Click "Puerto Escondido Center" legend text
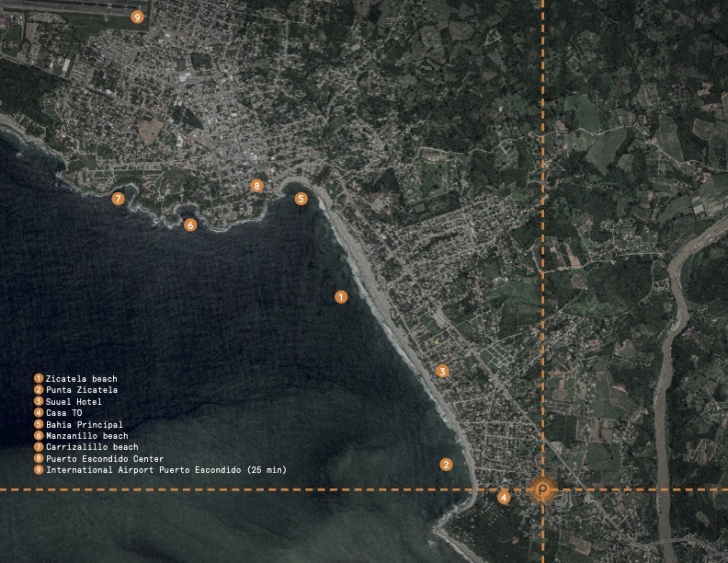Screen dimensions: 728x563 click(105, 459)
